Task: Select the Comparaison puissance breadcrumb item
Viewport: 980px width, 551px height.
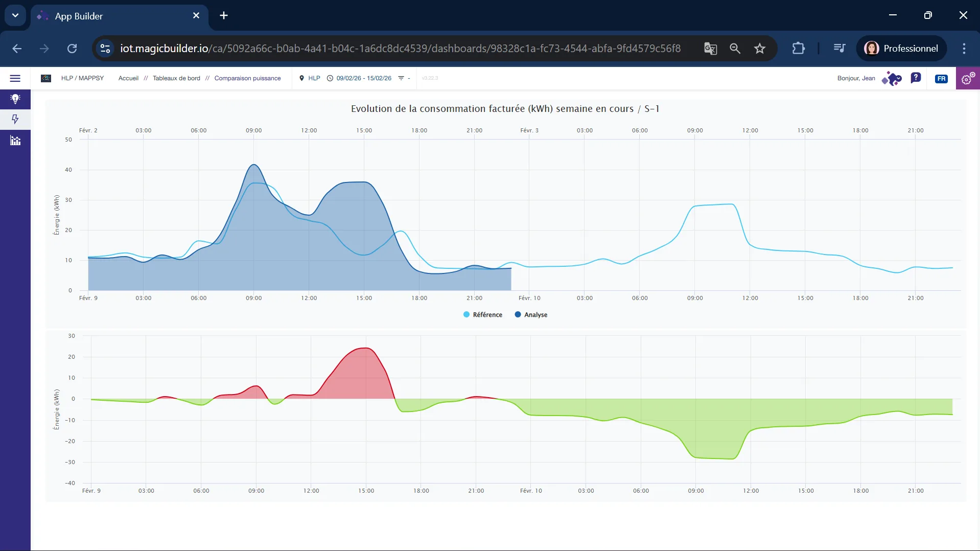Action: pyautogui.click(x=248, y=78)
